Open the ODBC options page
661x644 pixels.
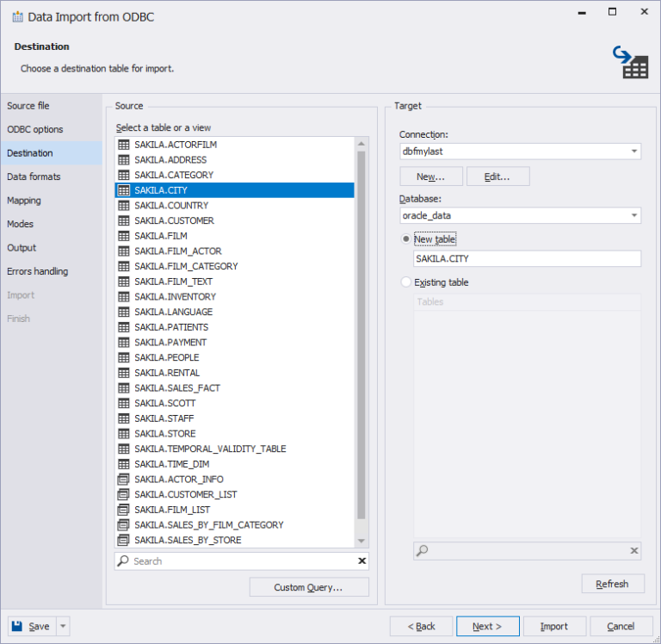(x=35, y=129)
